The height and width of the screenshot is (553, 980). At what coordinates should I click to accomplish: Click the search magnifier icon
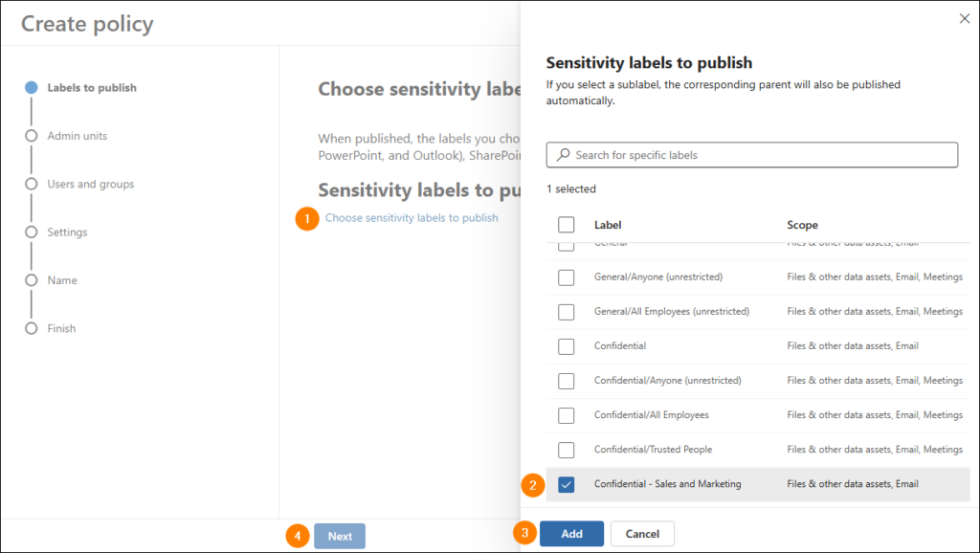click(563, 154)
